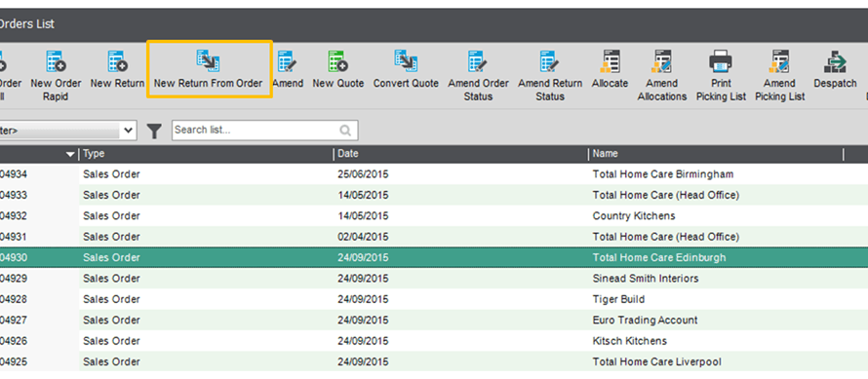This screenshot has height=379, width=868.
Task: Click the New Order Rapid toolbar icon
Action: click(x=56, y=61)
